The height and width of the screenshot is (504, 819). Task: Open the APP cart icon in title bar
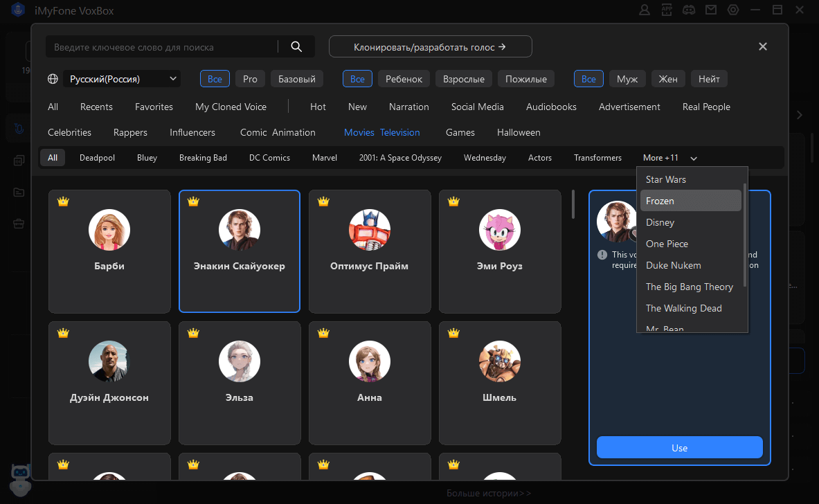point(667,10)
